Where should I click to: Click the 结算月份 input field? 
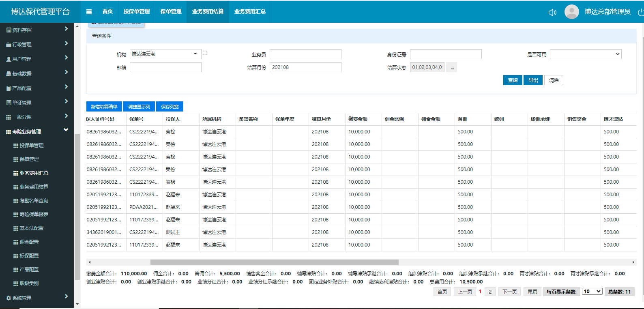[x=305, y=67]
